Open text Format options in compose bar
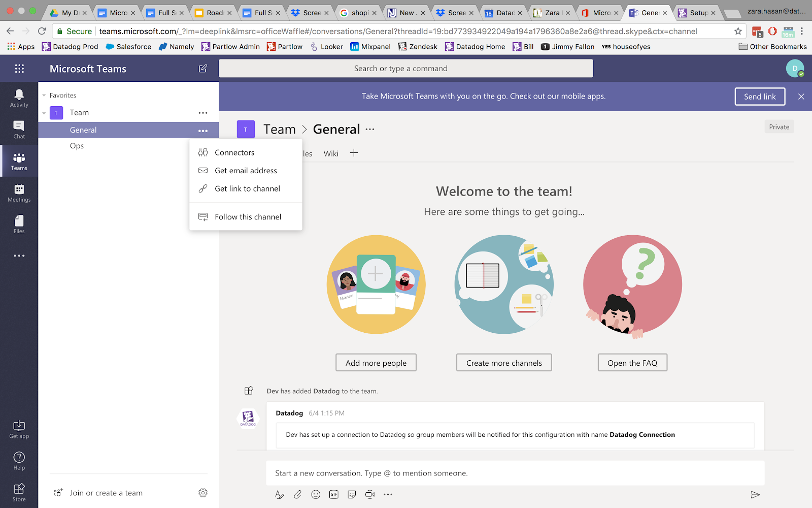The width and height of the screenshot is (812, 508). click(280, 494)
